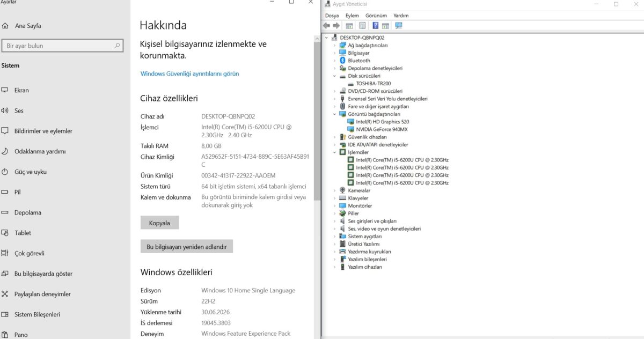Toggle the action pane toolbar icon
The height and width of the screenshot is (339, 644).
coord(385,25)
